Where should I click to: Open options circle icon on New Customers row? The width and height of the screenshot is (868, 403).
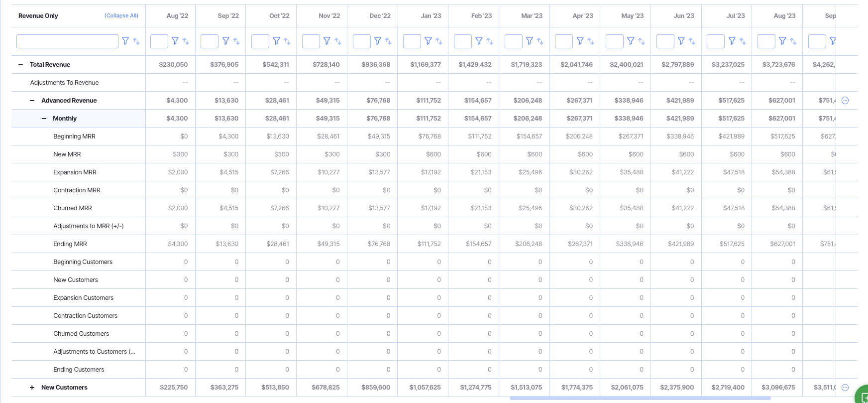coord(845,388)
